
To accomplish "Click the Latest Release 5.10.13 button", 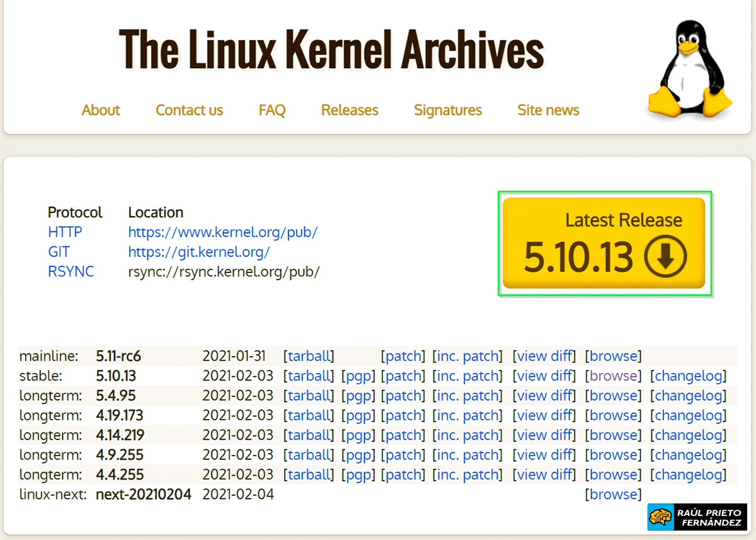I will coord(604,243).
